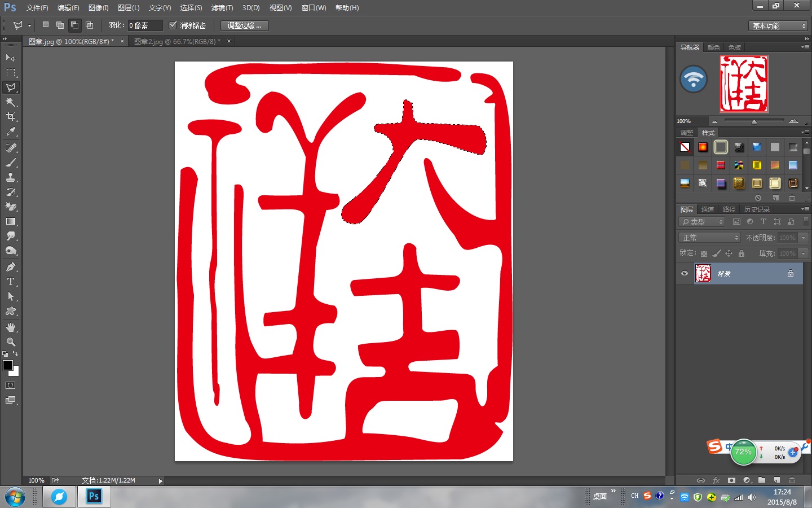
Task: Toggle lock transparent pixels
Action: click(704, 253)
